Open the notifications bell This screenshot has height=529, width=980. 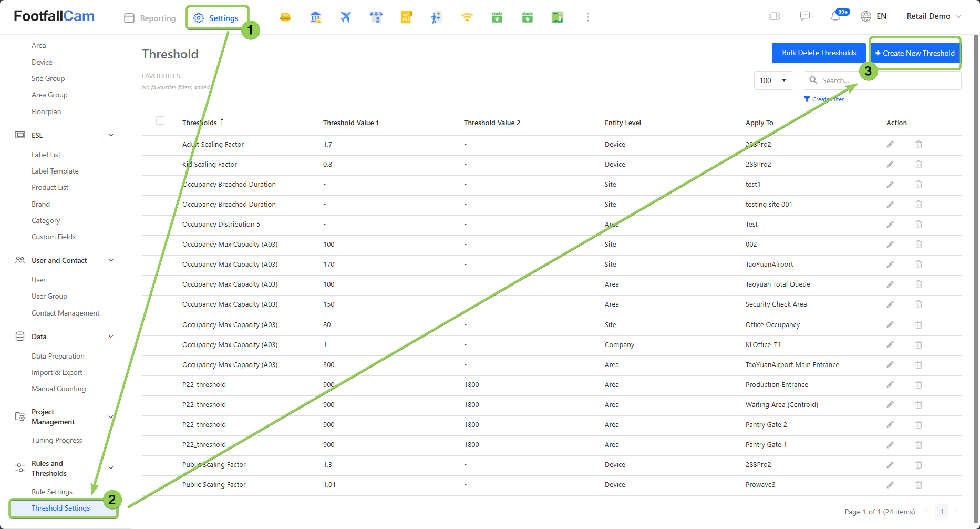tap(835, 16)
